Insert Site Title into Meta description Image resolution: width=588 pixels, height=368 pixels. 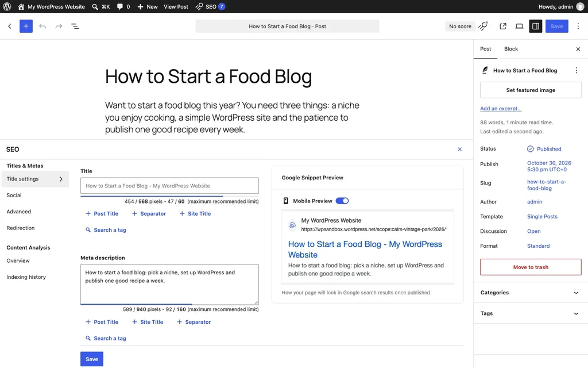(148, 322)
